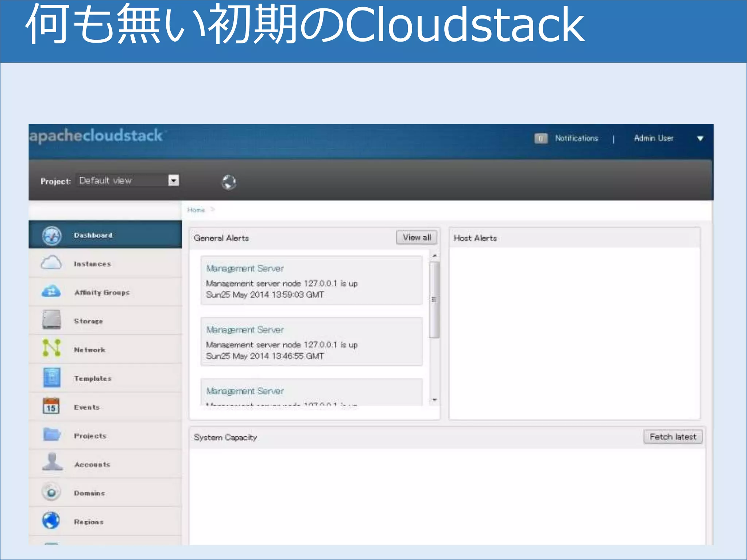Image resolution: width=747 pixels, height=560 pixels.
Task: Click the General Alerts scrollbar thumb
Action: coord(434,300)
